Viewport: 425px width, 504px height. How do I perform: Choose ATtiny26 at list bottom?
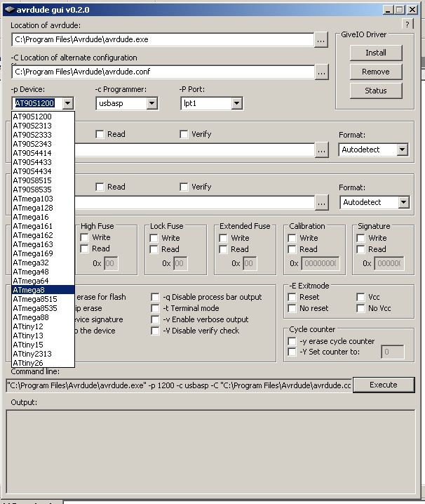[43, 363]
